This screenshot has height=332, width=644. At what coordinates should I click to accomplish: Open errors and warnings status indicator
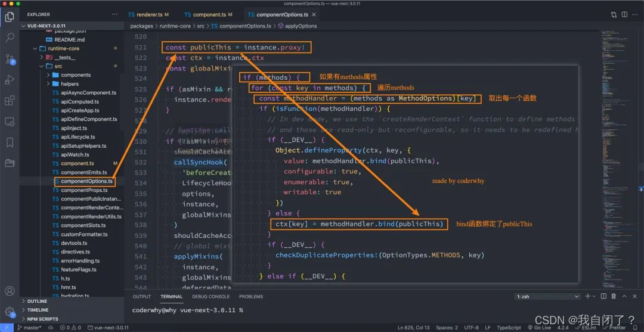coord(70,327)
